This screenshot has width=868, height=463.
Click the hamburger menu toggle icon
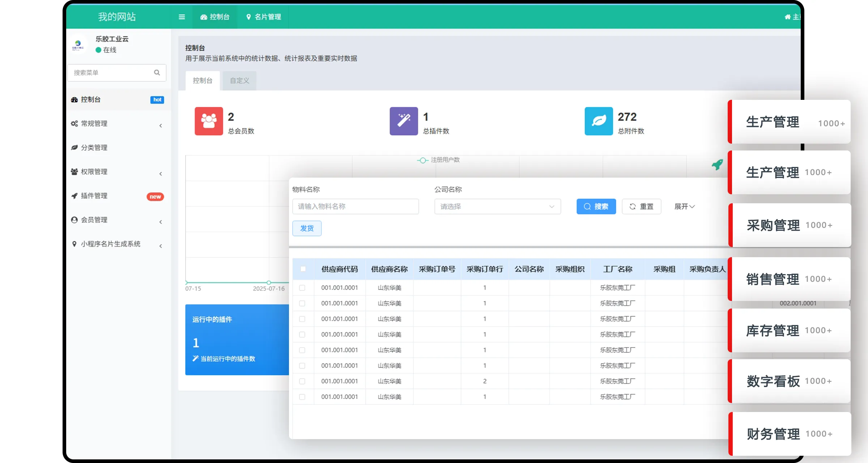182,17
